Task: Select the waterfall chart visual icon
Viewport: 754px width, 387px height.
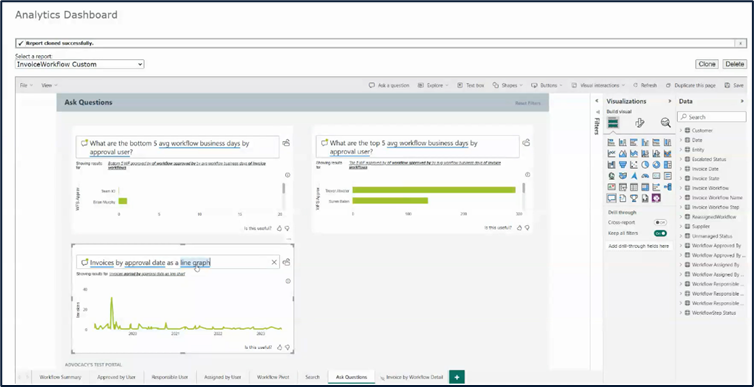Action: pos(612,164)
